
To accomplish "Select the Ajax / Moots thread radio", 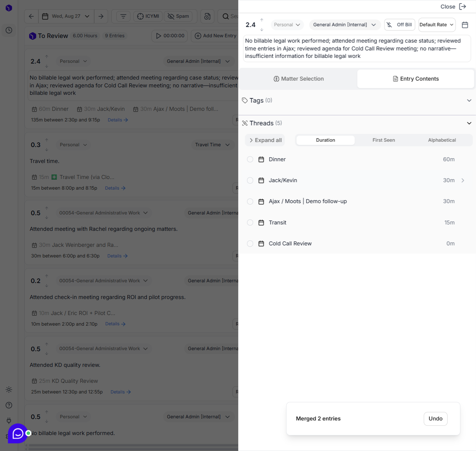I will [x=250, y=201].
